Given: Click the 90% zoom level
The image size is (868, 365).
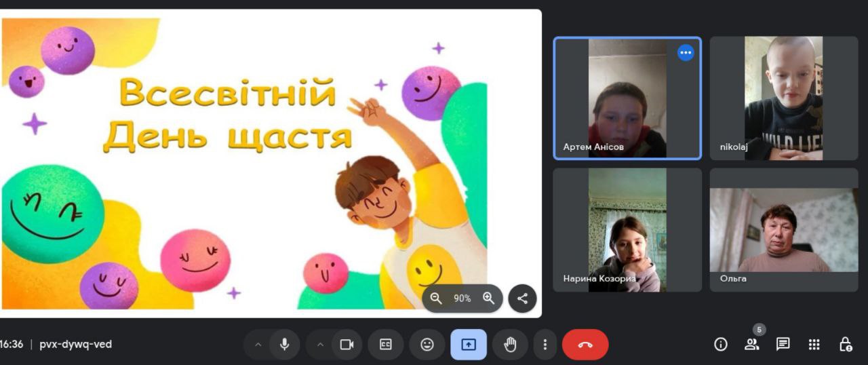Looking at the screenshot, I should click(x=462, y=299).
